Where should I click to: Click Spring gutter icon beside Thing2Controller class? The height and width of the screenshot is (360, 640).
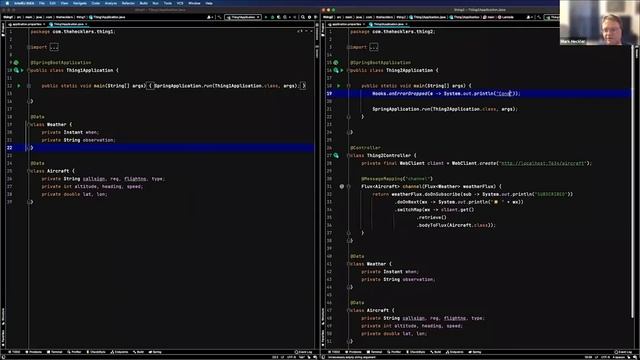point(336,156)
